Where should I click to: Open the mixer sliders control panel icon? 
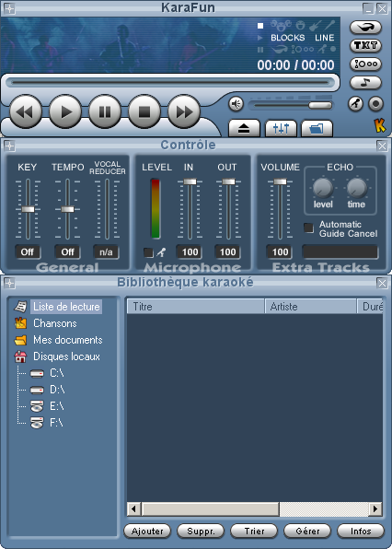[281, 128]
